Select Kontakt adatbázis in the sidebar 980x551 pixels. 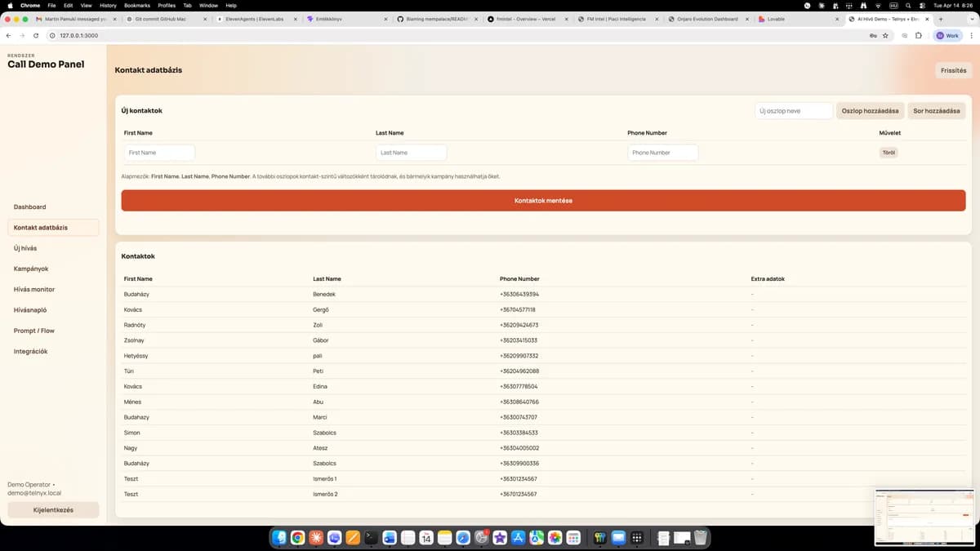[53, 228]
